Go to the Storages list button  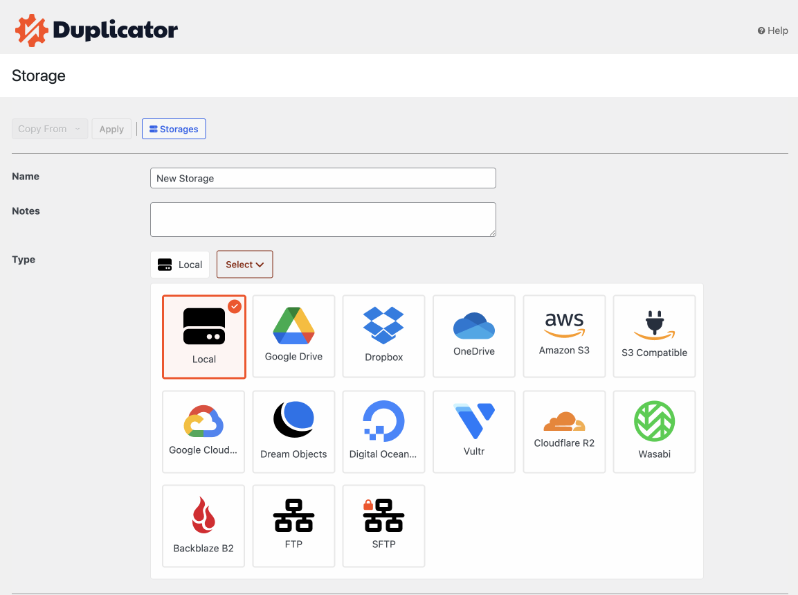click(x=174, y=129)
